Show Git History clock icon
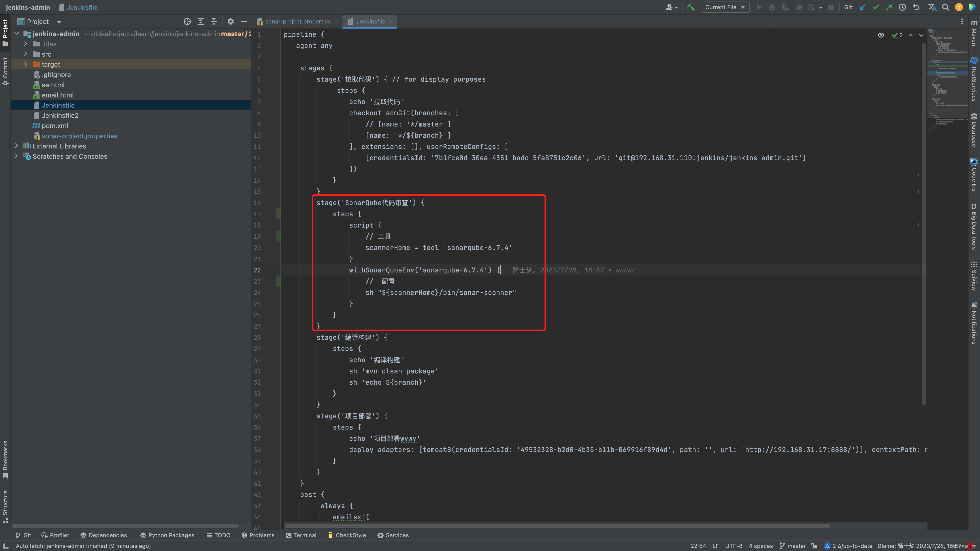 (x=902, y=7)
